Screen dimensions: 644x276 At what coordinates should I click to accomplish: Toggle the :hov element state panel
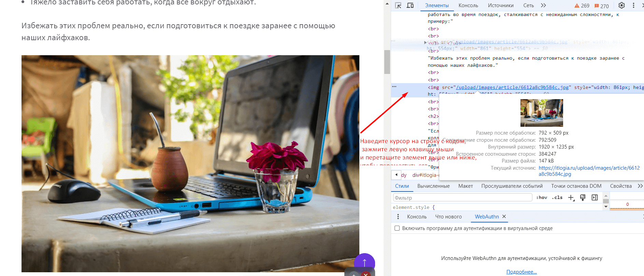[x=542, y=198]
